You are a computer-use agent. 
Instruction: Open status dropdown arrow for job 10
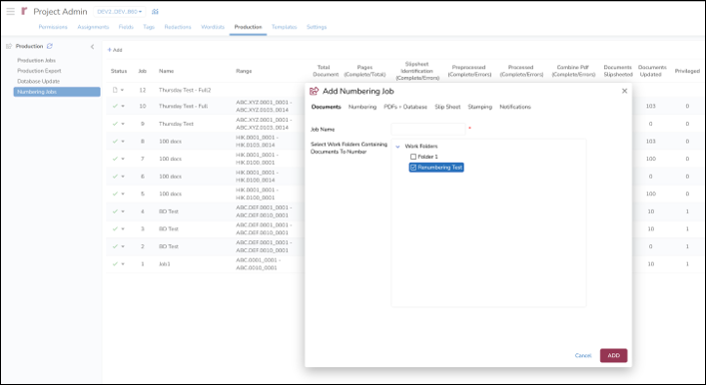point(122,107)
